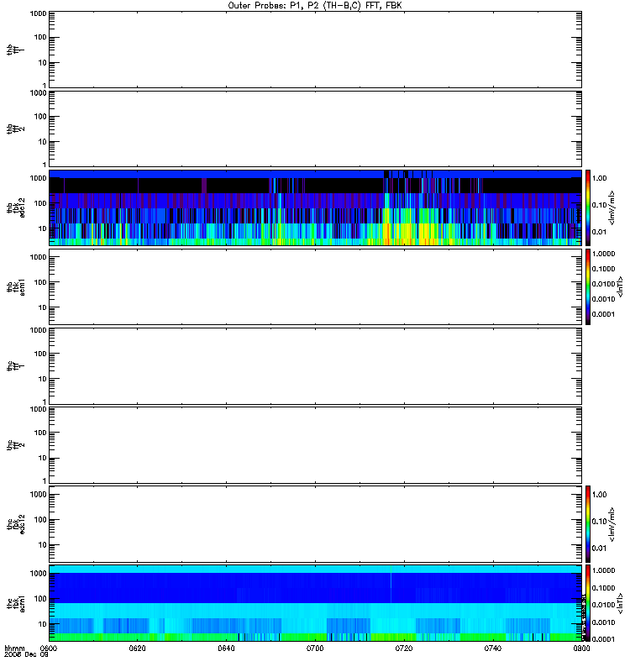The image size is (630, 672).
Task: Click the '0740' time axis label
Action: [x=493, y=648]
